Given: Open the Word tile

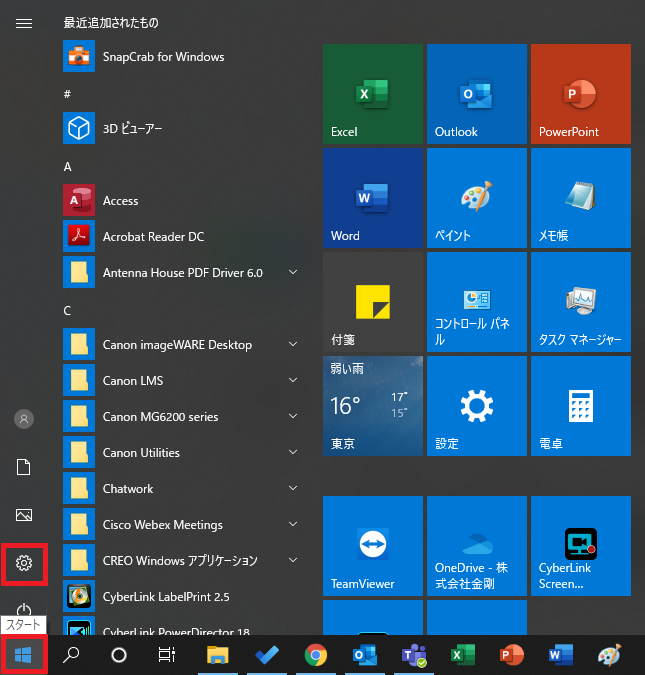Looking at the screenshot, I should click(x=373, y=198).
